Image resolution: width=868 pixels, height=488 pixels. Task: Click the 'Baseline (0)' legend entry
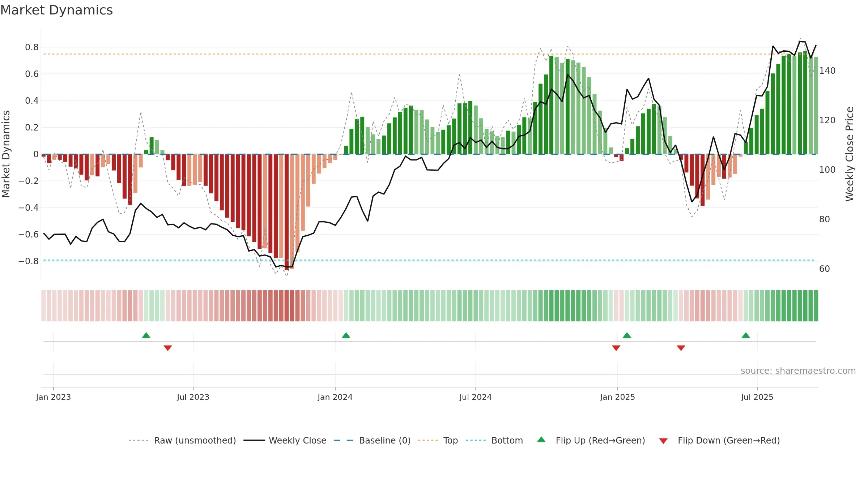372,440
